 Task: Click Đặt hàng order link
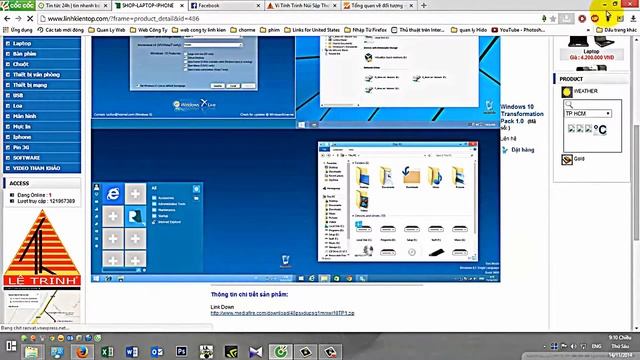[x=522, y=150]
